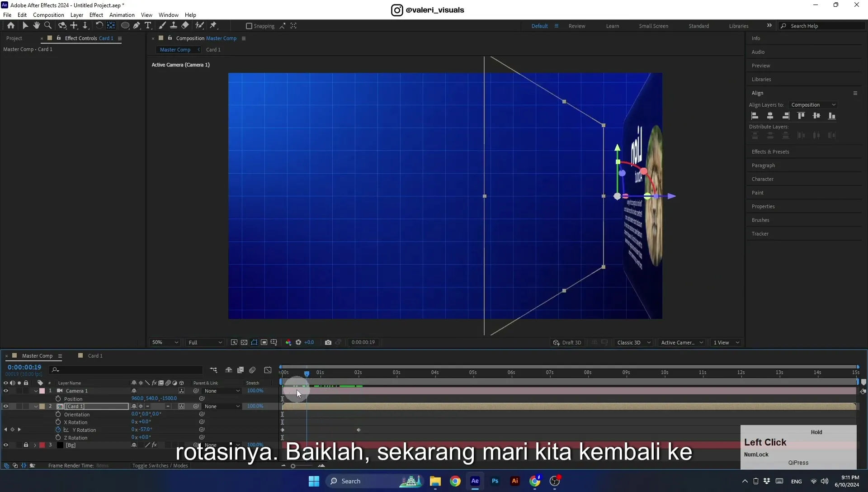Screen dimensions: 868x492
Task: Open the Active Camera view dropdown
Action: pyautogui.click(x=682, y=342)
